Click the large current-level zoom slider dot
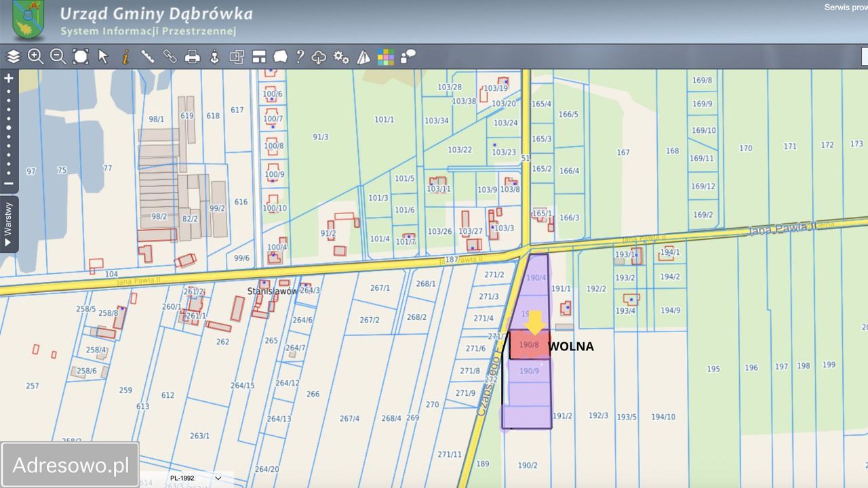Viewport: 868px width, 488px height. (x=9, y=127)
